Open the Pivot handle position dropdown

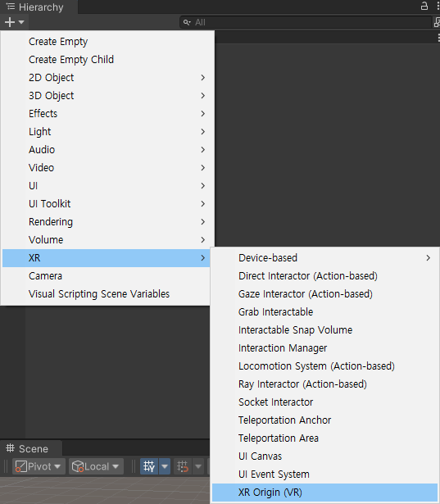pyautogui.click(x=39, y=466)
